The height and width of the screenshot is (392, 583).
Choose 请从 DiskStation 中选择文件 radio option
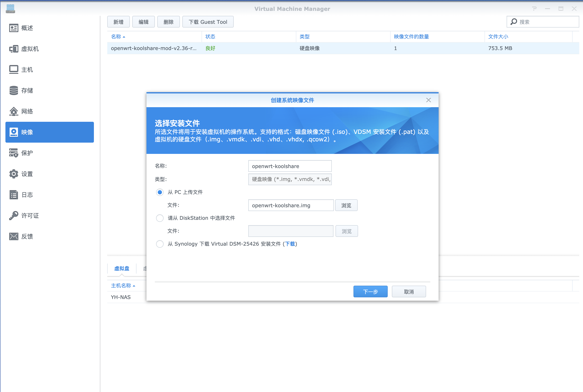click(160, 218)
